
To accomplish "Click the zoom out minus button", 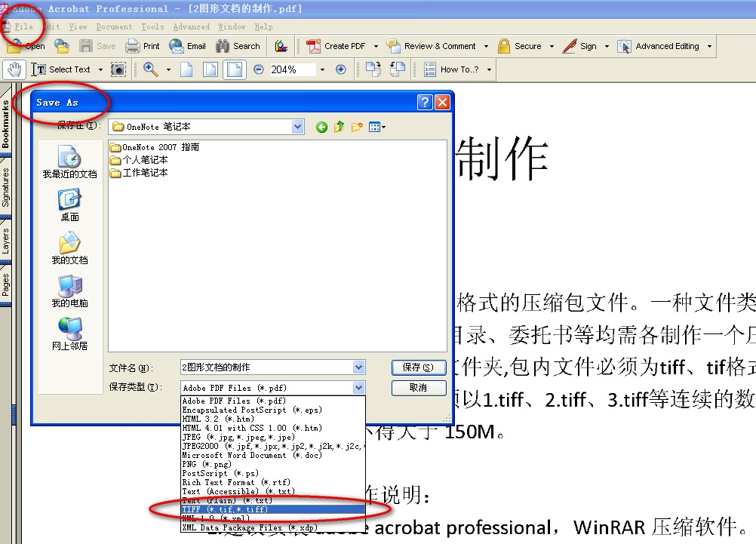I will (259, 69).
